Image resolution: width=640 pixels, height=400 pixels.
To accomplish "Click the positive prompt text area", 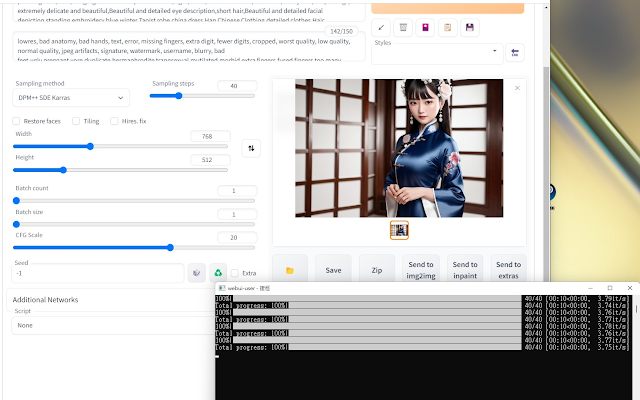I will [x=189, y=12].
